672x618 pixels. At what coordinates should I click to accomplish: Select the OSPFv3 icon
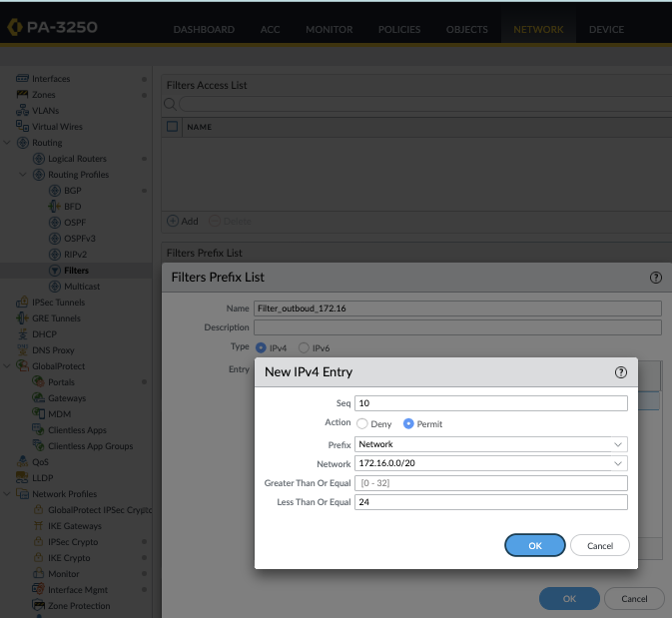pos(55,239)
